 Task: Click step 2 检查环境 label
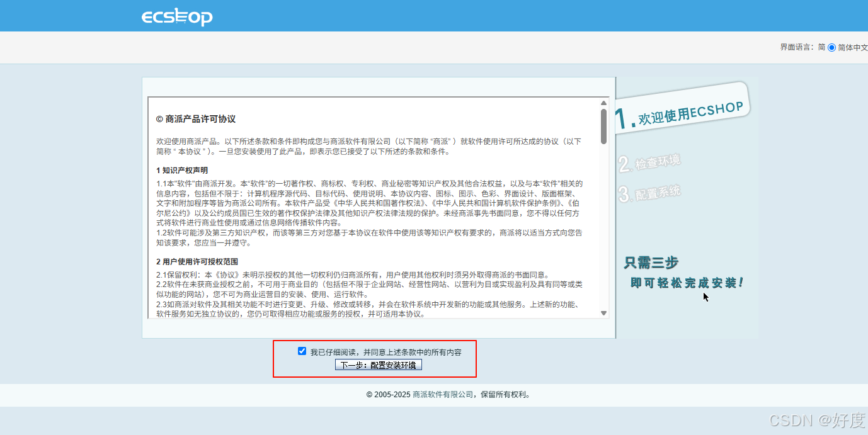coord(649,162)
